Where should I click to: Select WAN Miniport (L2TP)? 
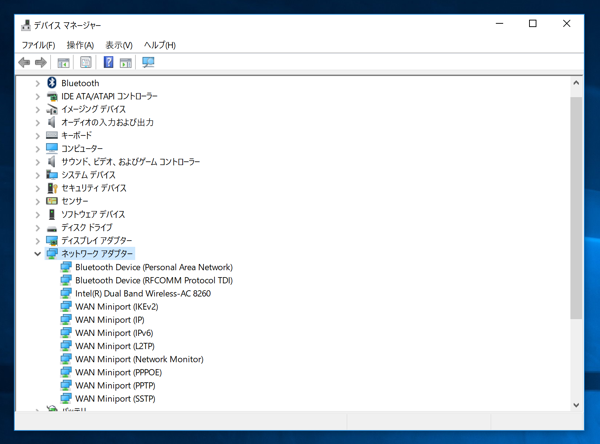115,346
